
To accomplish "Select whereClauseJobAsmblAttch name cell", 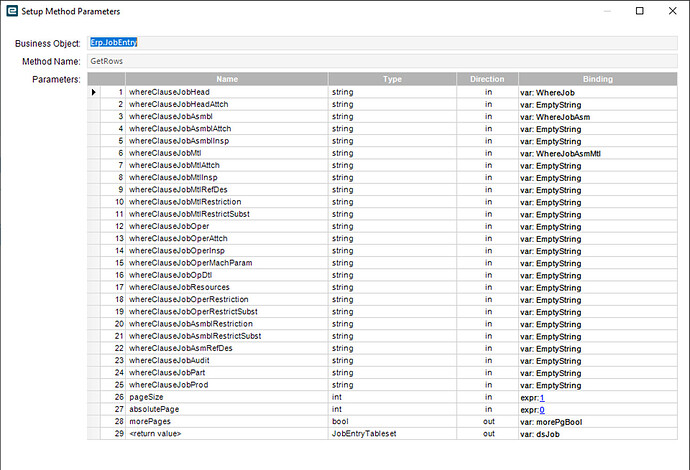I will [227, 129].
